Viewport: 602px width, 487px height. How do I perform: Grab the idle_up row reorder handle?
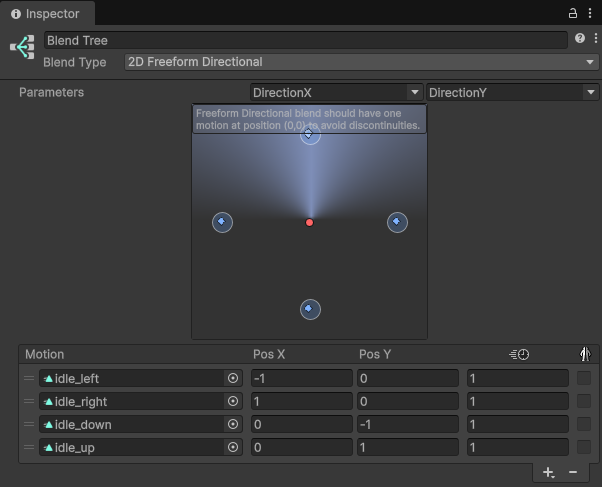pos(29,447)
